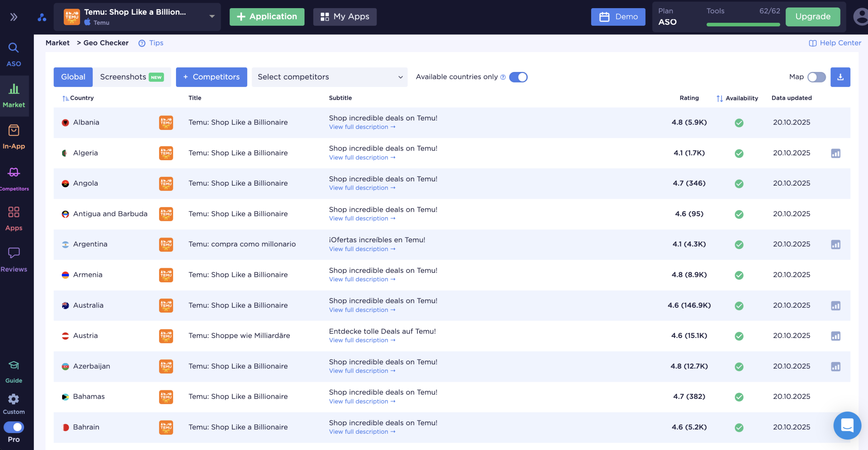Sort table by Availability column

[737, 98]
